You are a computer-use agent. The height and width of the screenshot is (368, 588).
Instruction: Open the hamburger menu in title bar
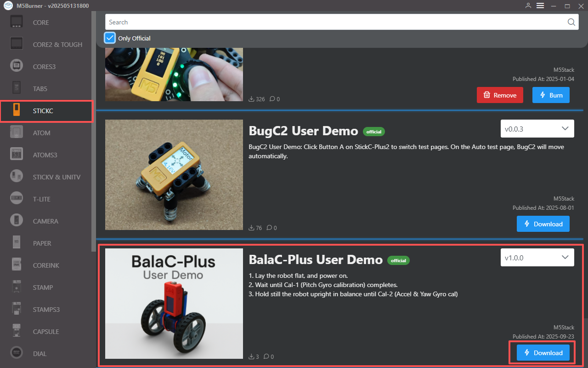pyautogui.click(x=540, y=6)
